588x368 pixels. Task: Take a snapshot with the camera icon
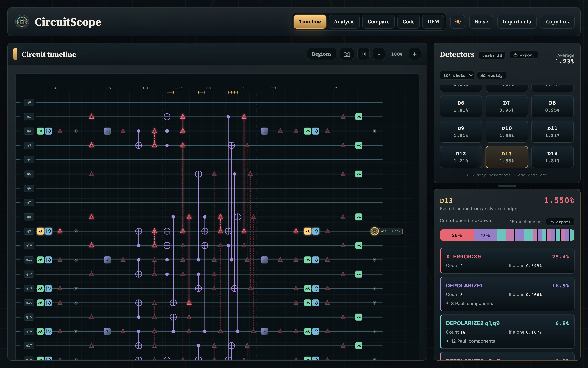pyautogui.click(x=347, y=54)
